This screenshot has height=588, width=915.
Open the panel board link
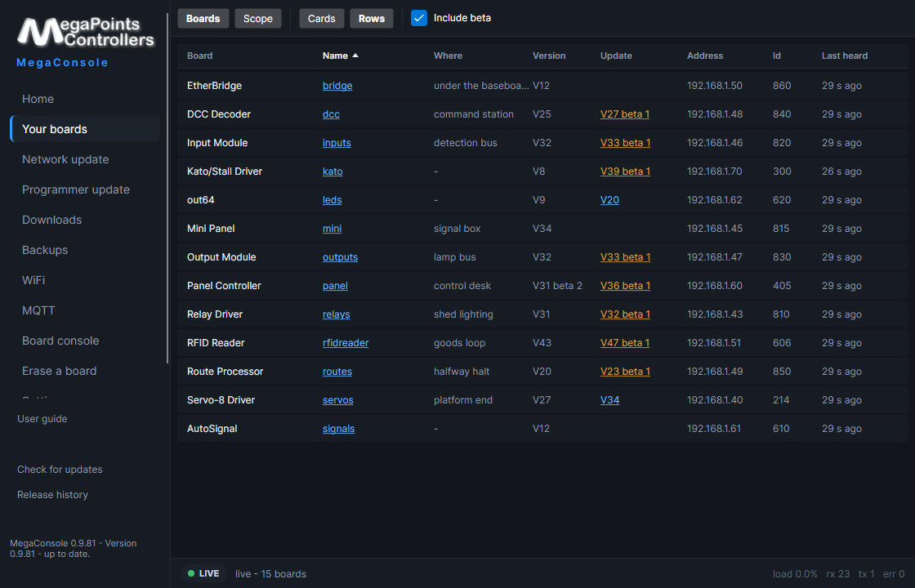[x=335, y=286]
